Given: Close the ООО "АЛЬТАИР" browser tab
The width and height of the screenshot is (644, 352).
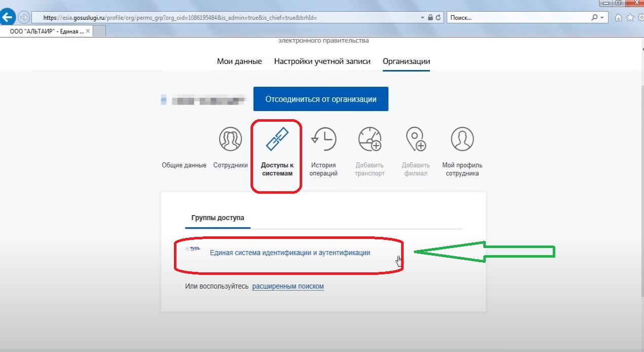Looking at the screenshot, I should click(88, 31).
